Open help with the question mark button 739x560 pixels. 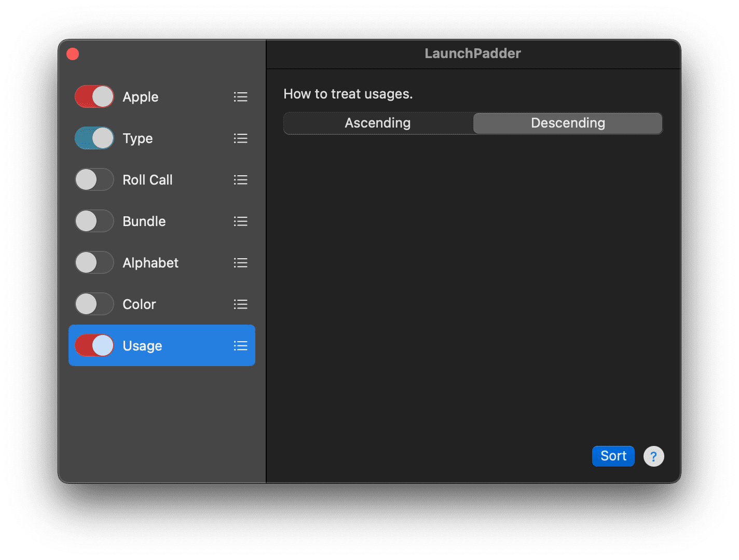(x=653, y=456)
